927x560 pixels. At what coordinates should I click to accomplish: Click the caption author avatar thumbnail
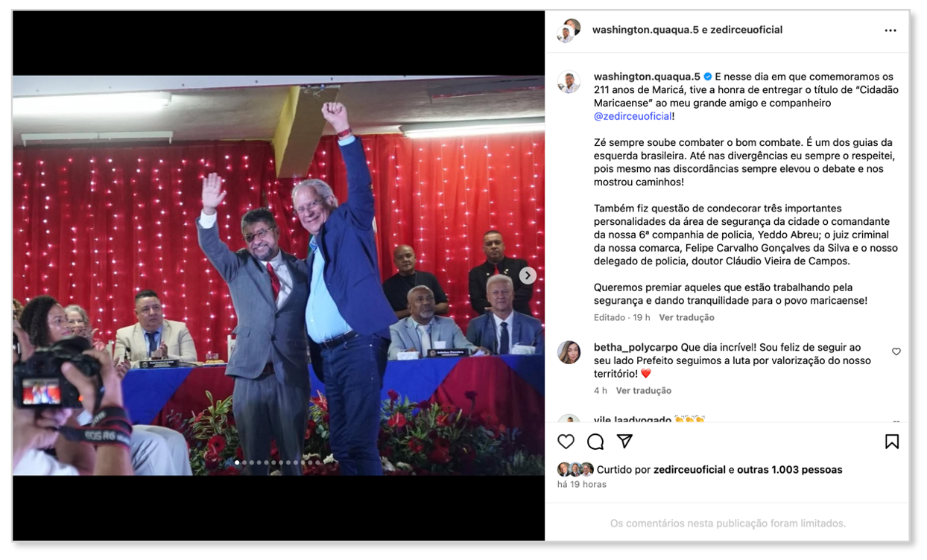(x=569, y=82)
